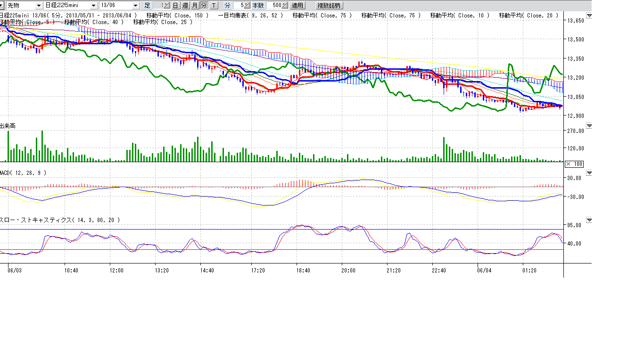
Task: Click the 適用 apply button
Action: click(297, 6)
